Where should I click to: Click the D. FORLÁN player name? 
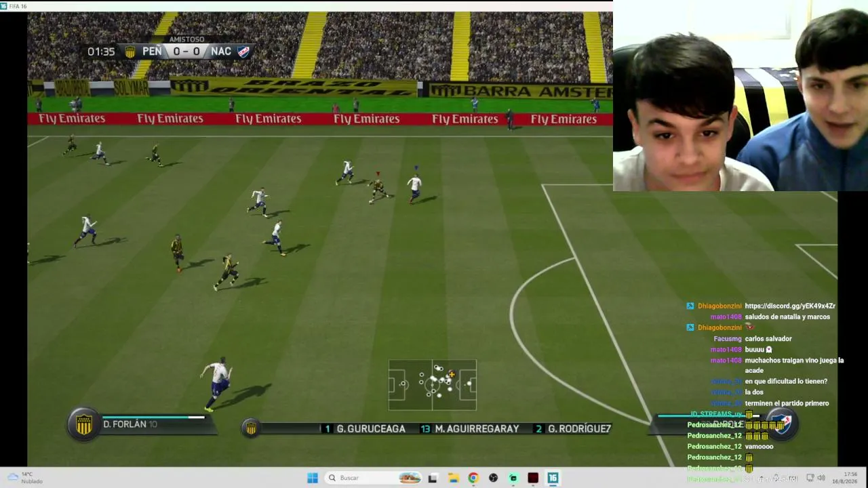pos(125,424)
